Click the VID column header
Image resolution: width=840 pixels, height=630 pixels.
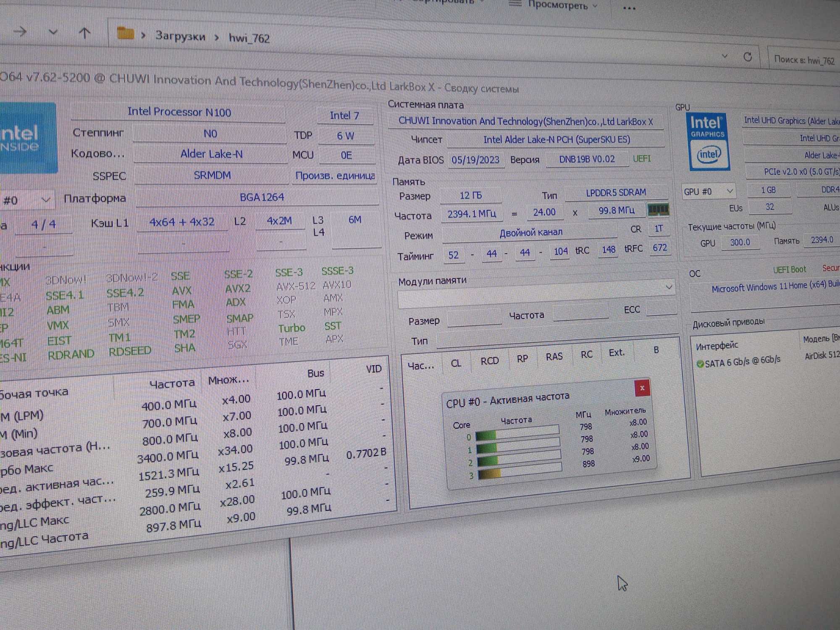[x=373, y=369]
